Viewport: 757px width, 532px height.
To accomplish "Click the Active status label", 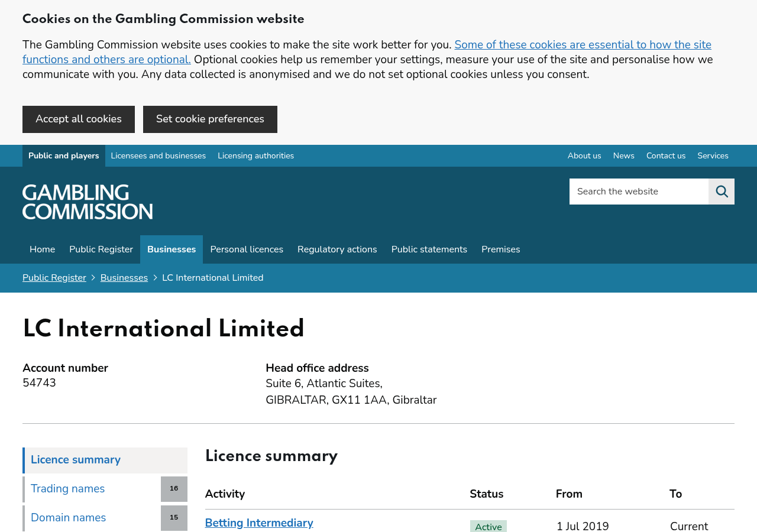I will [x=489, y=526].
